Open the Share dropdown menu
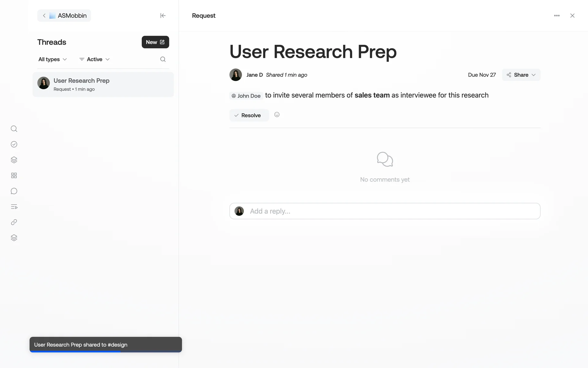Screen dimensions: 588x368 point(521,75)
